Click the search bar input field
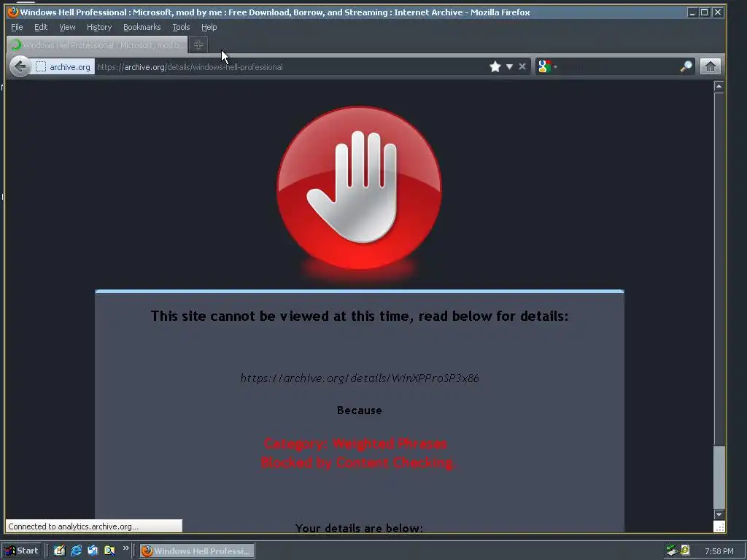Screen dimensions: 747x560 click(x=619, y=66)
